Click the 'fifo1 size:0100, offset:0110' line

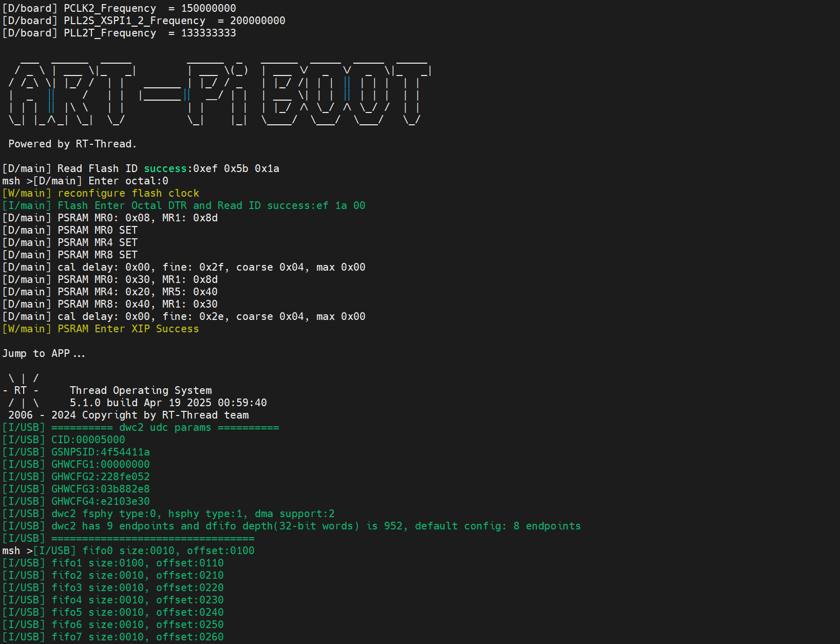(113, 563)
